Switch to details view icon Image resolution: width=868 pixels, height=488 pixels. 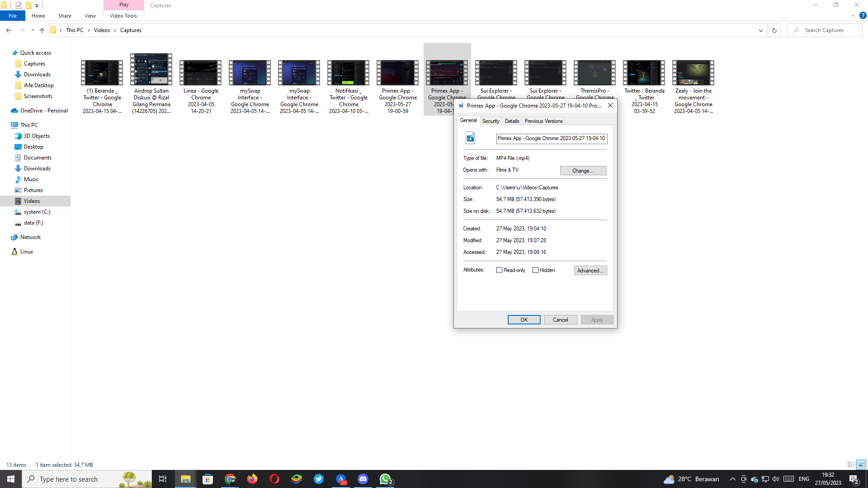[851, 465]
